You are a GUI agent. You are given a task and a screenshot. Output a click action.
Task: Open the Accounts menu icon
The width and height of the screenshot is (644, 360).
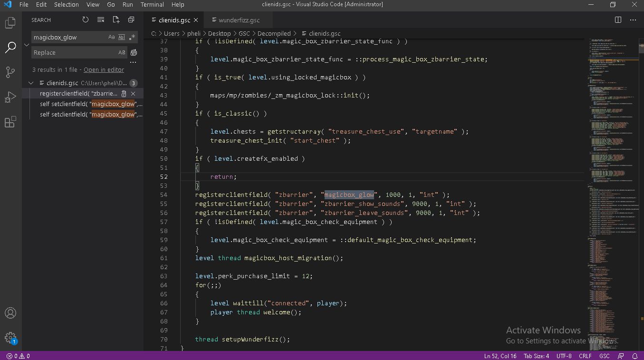(10, 313)
